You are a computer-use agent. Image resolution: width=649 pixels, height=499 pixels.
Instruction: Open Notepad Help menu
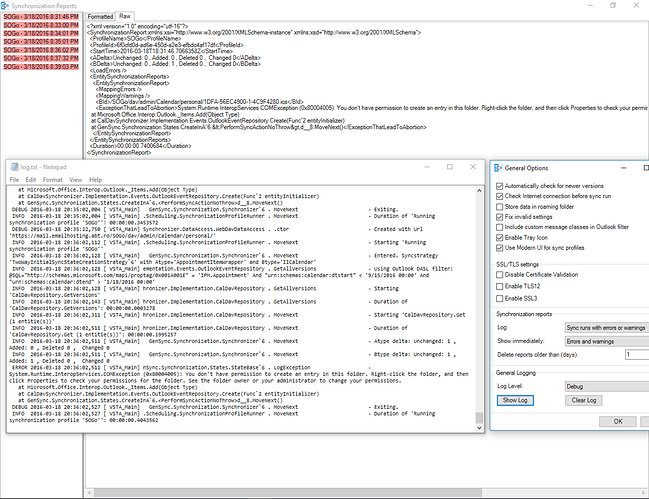95,180
